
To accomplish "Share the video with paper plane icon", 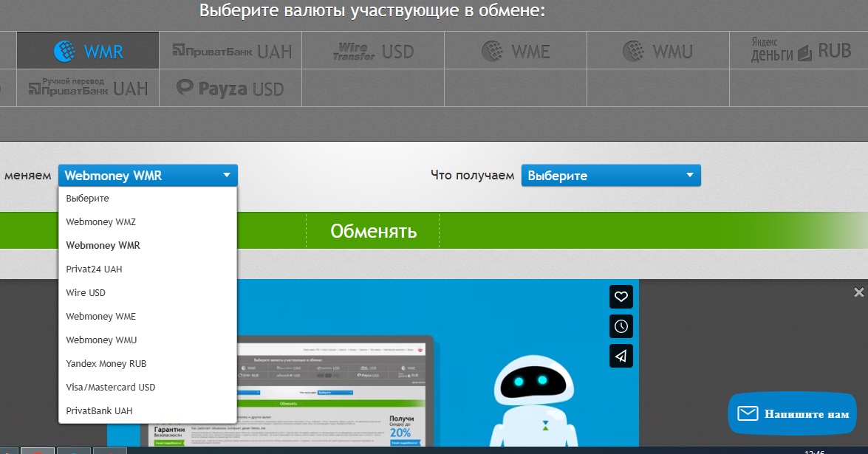I will [x=621, y=356].
